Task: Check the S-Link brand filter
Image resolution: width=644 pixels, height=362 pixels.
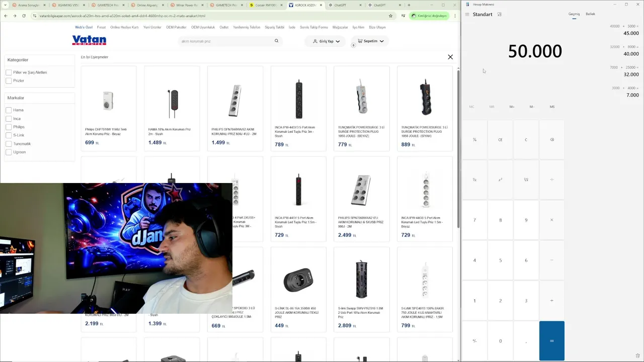Action: pos(9,135)
